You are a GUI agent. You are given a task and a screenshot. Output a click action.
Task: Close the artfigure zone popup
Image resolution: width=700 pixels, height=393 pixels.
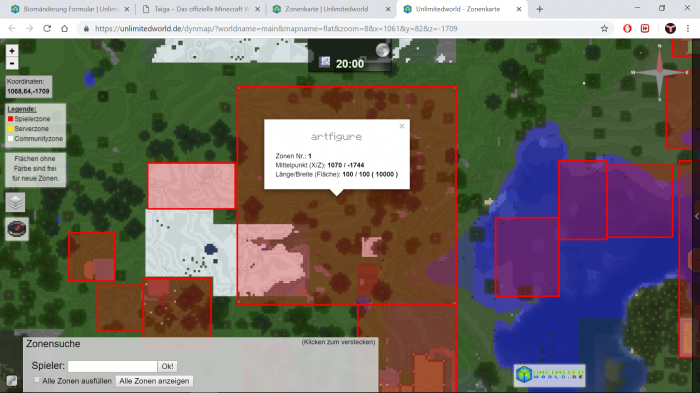[402, 126]
